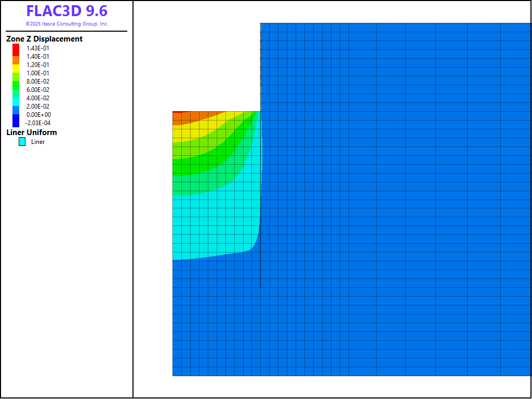Click the Liner label text in legend

[38, 142]
